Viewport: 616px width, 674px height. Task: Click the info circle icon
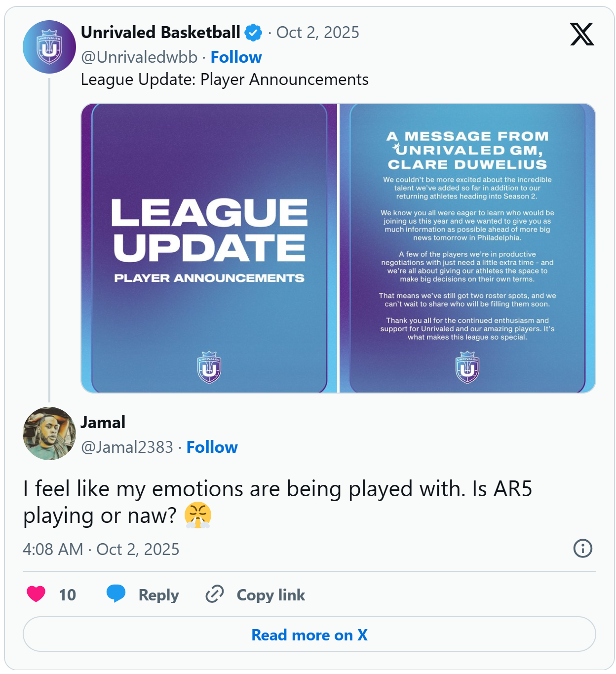coord(582,549)
